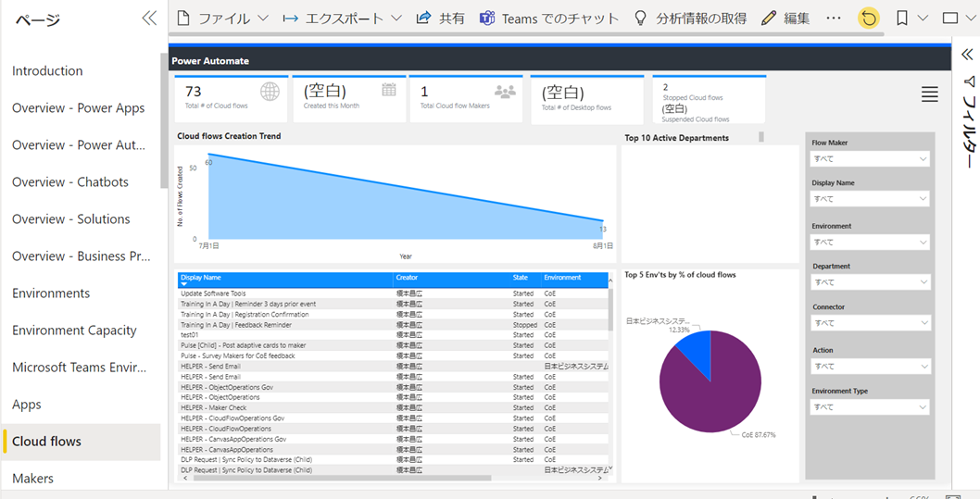Click the table vertical scrollbar

click(610, 309)
